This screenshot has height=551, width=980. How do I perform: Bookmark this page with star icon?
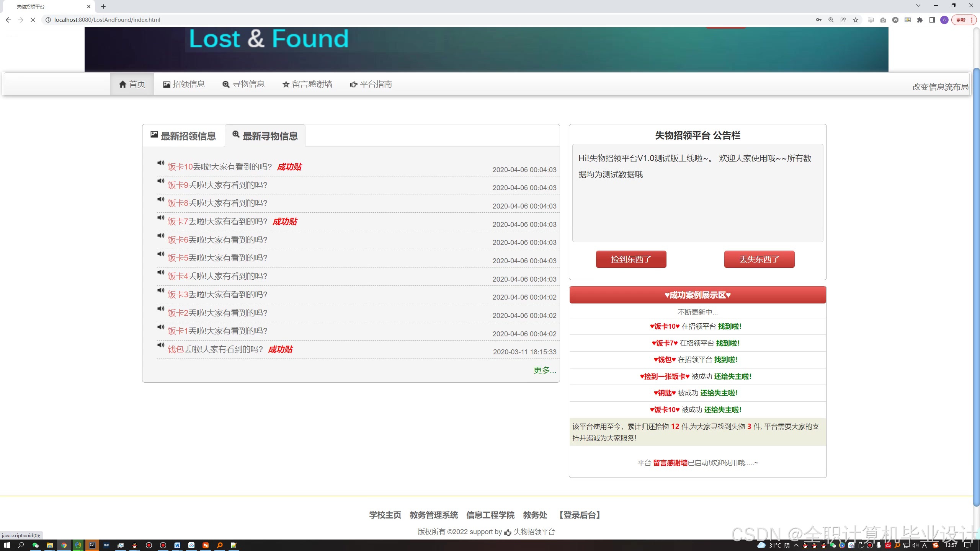pos(856,20)
